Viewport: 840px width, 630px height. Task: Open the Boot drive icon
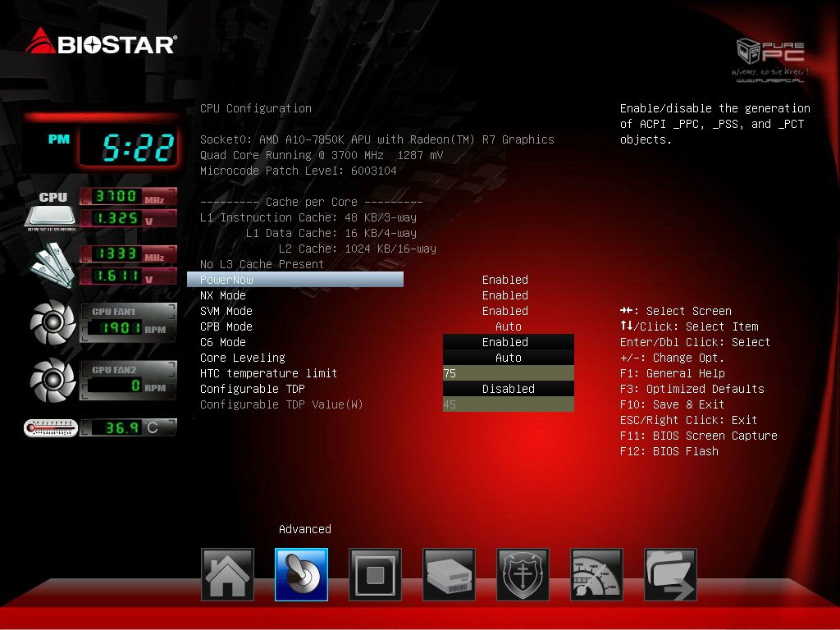449,575
